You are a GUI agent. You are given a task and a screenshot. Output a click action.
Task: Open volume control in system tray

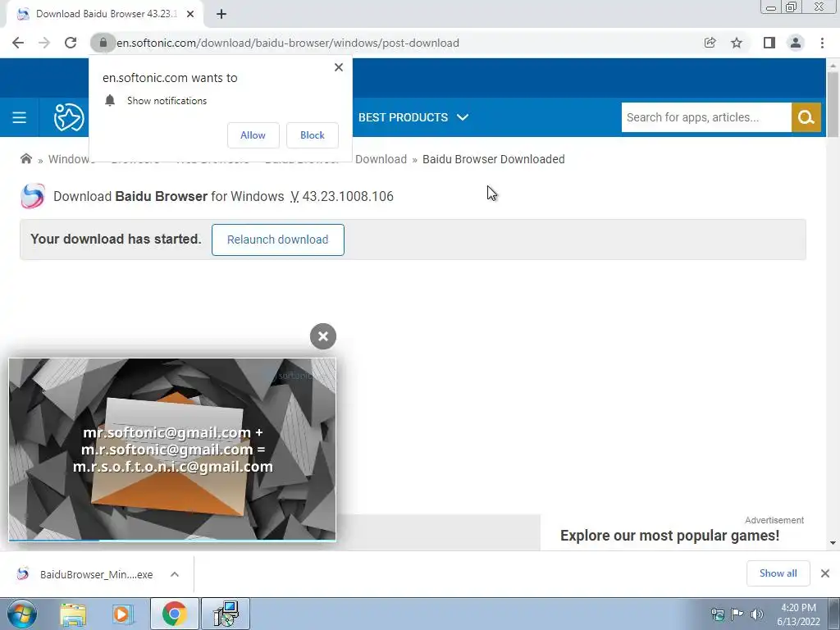[757, 614]
